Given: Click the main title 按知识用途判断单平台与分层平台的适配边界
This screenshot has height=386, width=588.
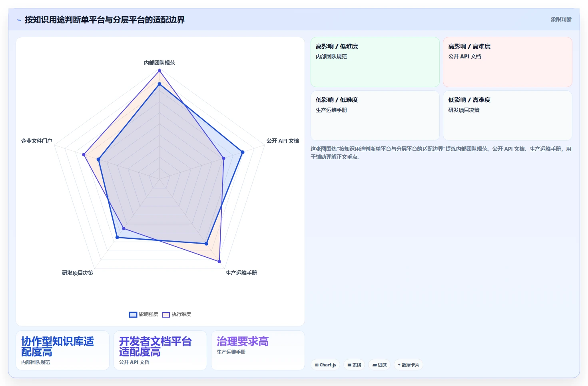Looking at the screenshot, I should [105, 20].
